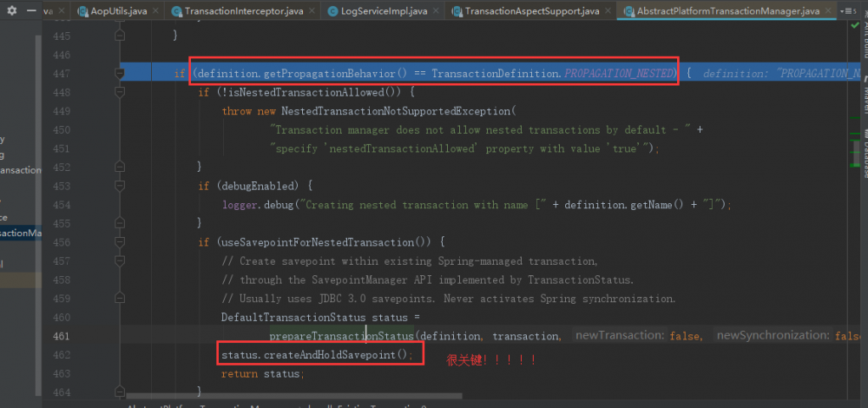Viewport: 868px width, 408px height.
Task: Close the AbstractPlatformTransactionManager.java tab
Action: coord(827,10)
